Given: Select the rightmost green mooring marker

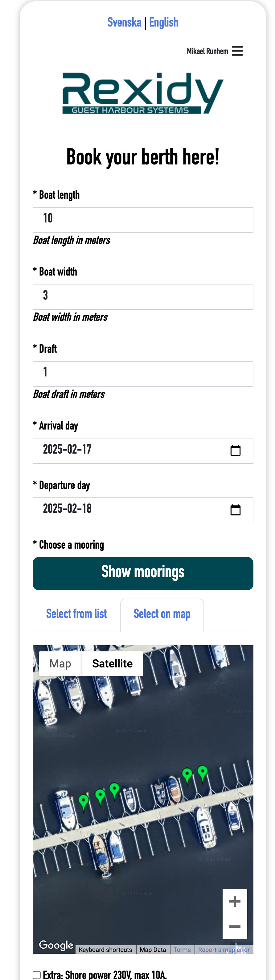Looking at the screenshot, I should pyautogui.click(x=203, y=774).
